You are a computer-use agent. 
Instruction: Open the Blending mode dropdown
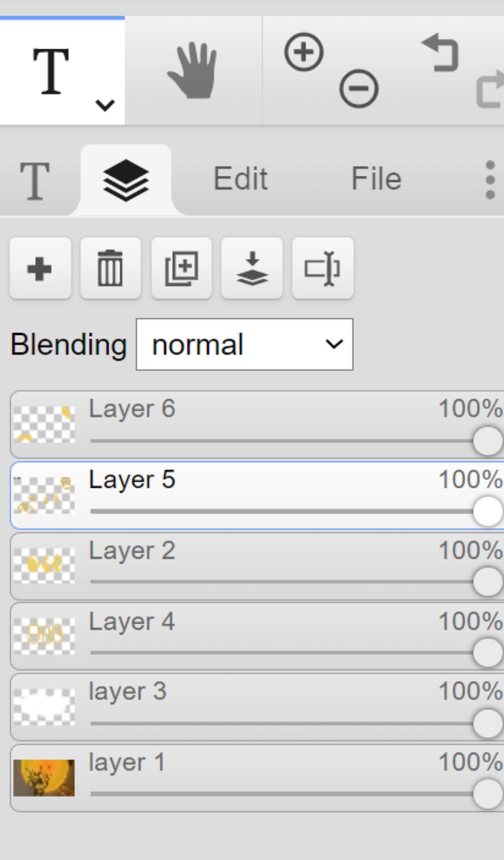[244, 345]
